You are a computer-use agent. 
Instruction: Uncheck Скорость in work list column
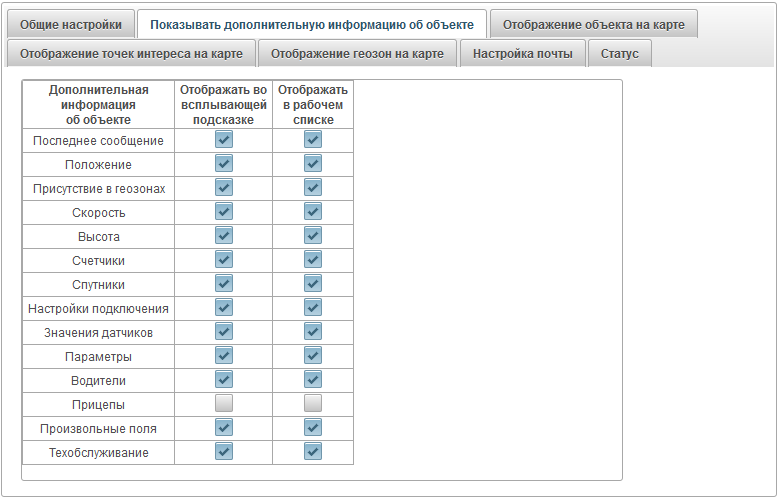[x=313, y=212]
